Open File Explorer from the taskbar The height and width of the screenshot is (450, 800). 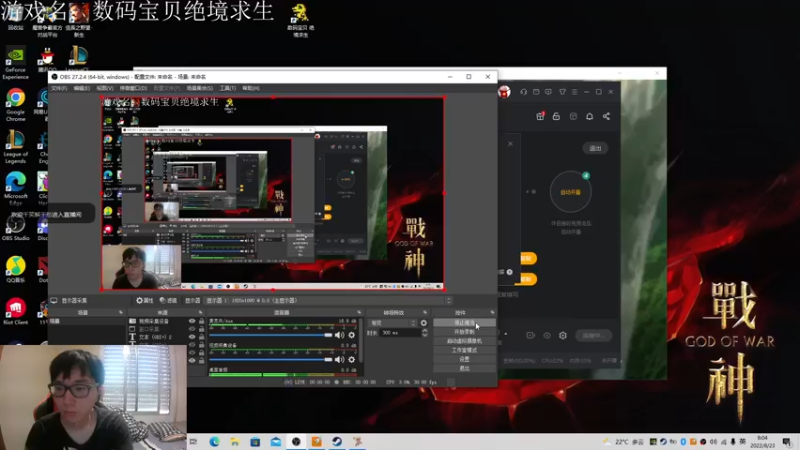click(x=235, y=441)
